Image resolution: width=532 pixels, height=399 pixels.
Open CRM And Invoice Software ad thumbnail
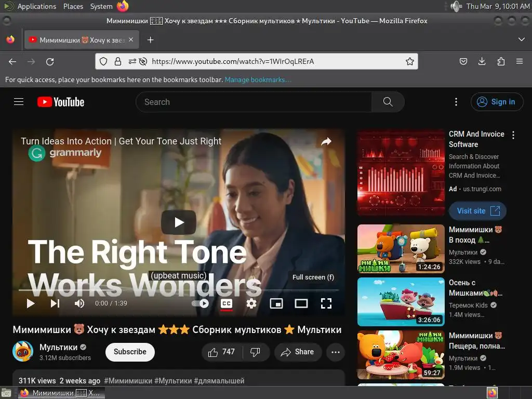pyautogui.click(x=401, y=172)
